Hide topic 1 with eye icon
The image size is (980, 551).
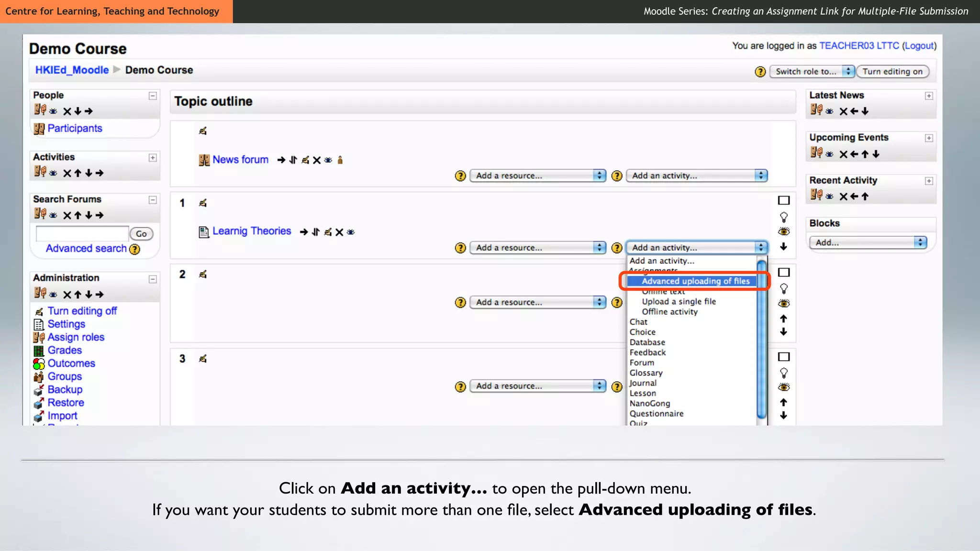(784, 231)
